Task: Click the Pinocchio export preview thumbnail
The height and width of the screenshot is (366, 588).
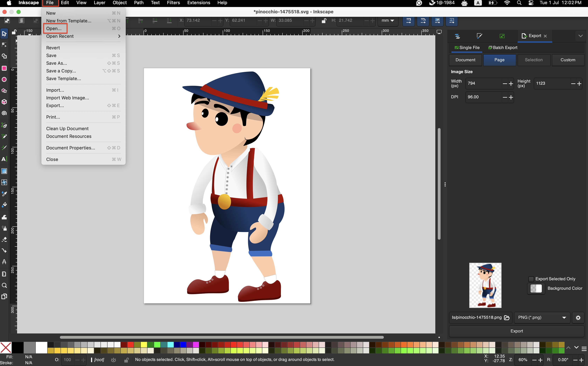Action: click(485, 285)
